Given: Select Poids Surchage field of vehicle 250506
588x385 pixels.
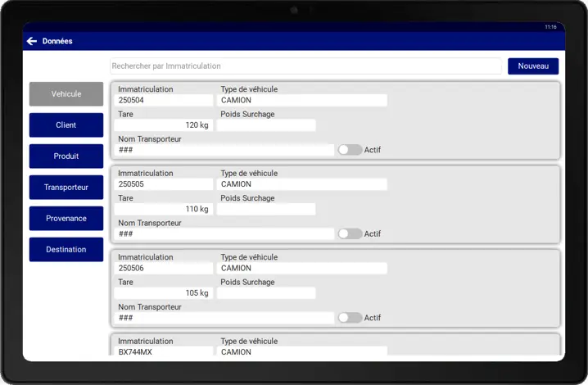Looking at the screenshot, I should pyautogui.click(x=266, y=293).
